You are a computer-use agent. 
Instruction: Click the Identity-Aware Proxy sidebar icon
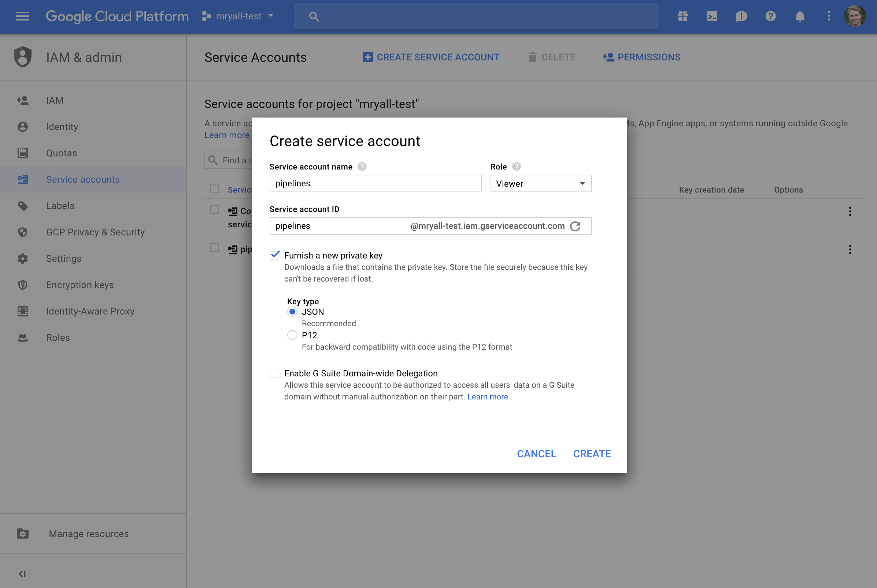pyautogui.click(x=22, y=311)
